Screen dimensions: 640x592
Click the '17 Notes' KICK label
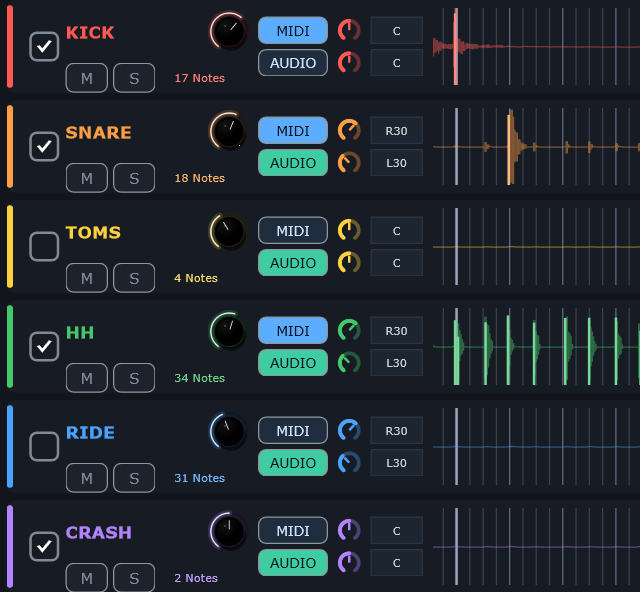pos(200,78)
